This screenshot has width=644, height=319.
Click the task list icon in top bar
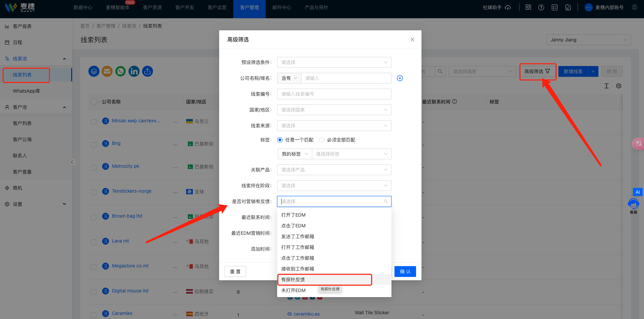[x=555, y=7]
